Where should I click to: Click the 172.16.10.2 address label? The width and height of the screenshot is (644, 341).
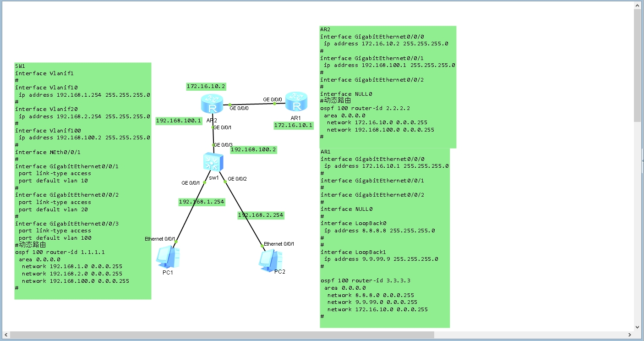[206, 86]
